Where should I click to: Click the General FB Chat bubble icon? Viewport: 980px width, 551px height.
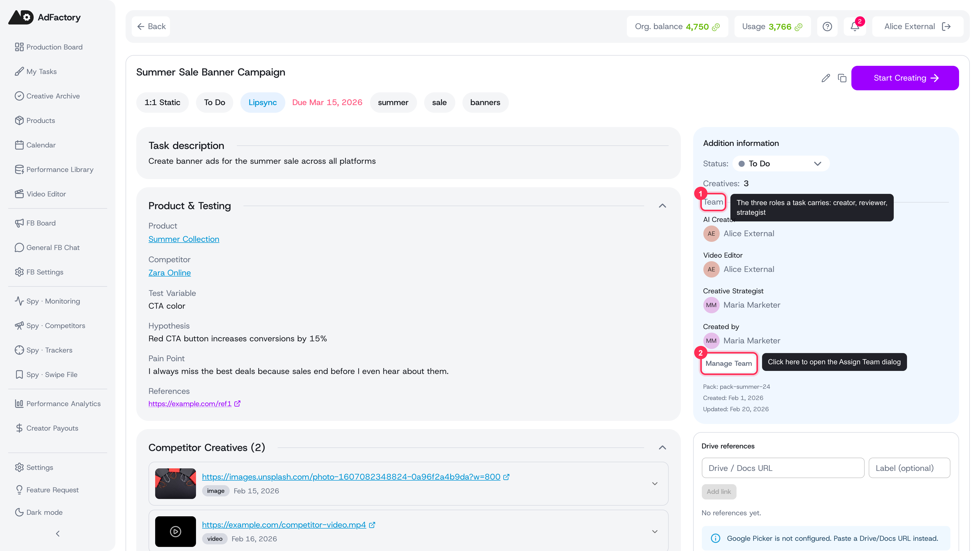tap(19, 247)
